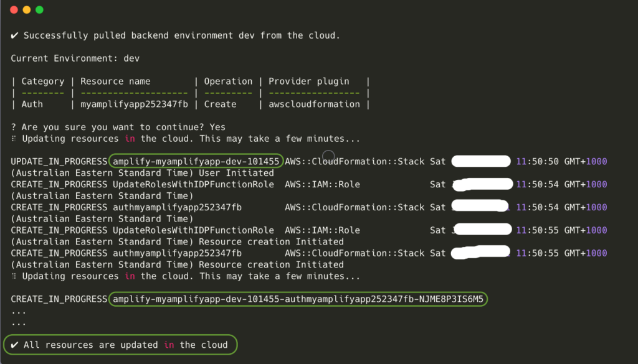Viewport: 638px width, 364px height.
Task: Click the "myamplifyapp252347fb" resource name cell
Action: [x=134, y=105]
